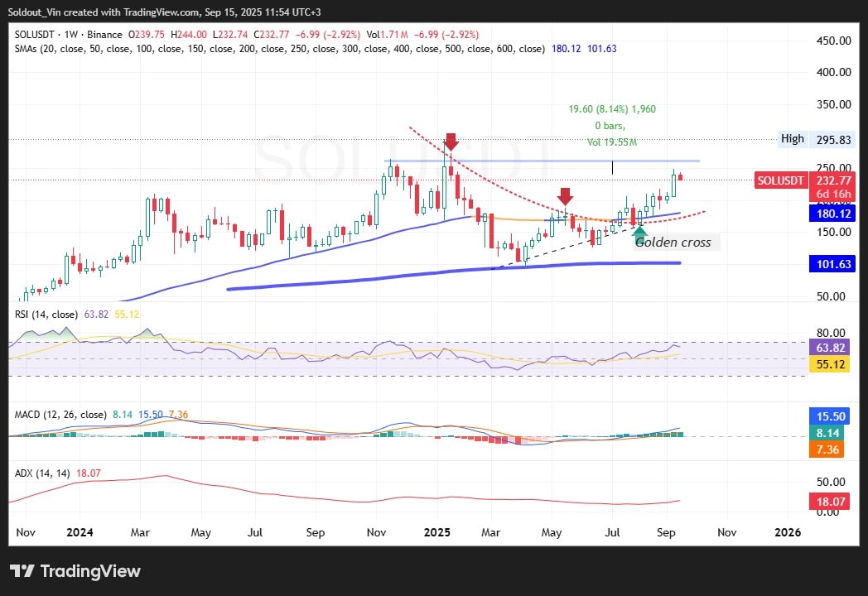Select the red down arrow near May 2025

pyautogui.click(x=565, y=197)
